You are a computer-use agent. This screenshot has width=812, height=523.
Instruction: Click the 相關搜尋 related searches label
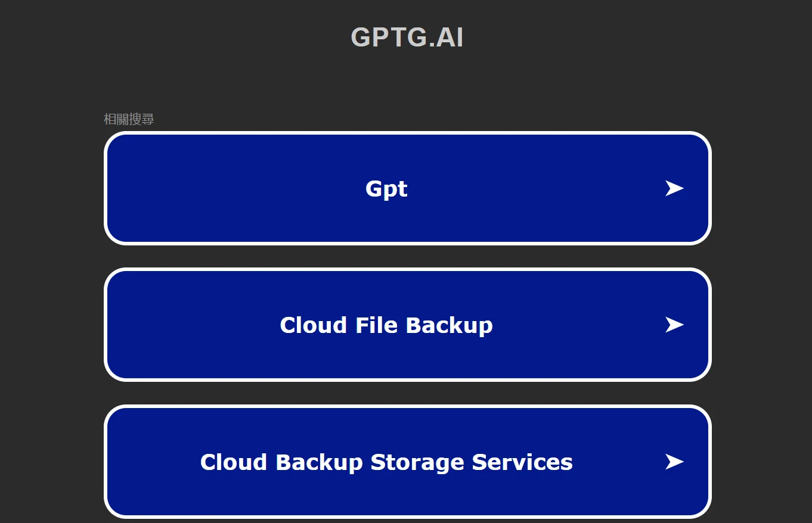coord(129,119)
